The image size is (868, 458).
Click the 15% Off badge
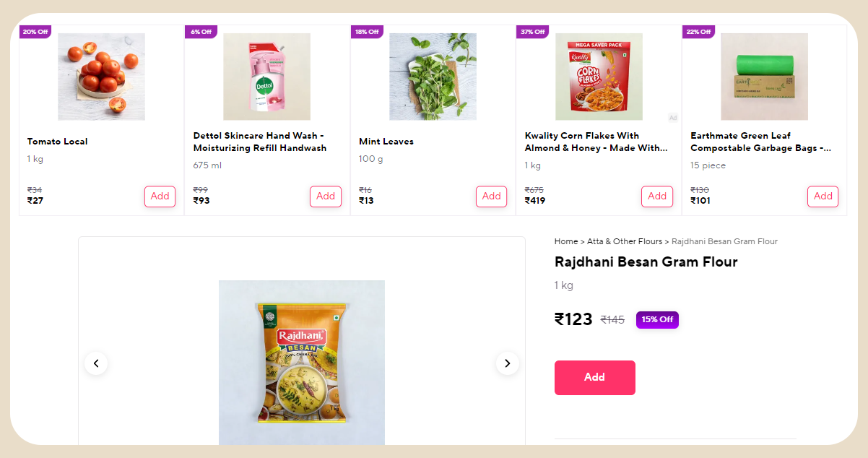coord(657,319)
